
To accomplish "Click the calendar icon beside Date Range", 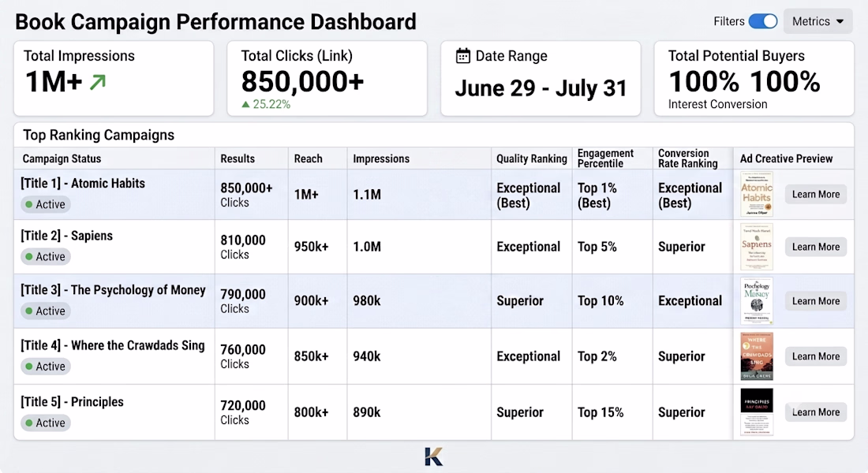I will click(462, 56).
